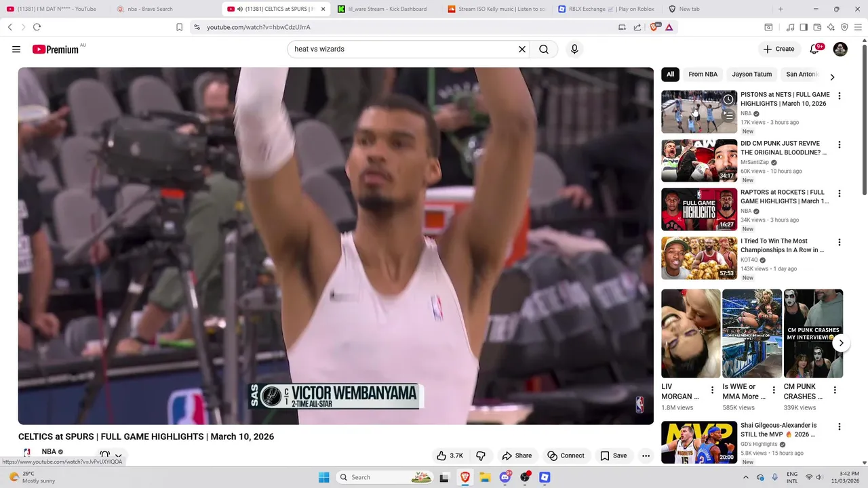Open 'DID CM PUNK JUST REVIVE' video title

point(783,148)
